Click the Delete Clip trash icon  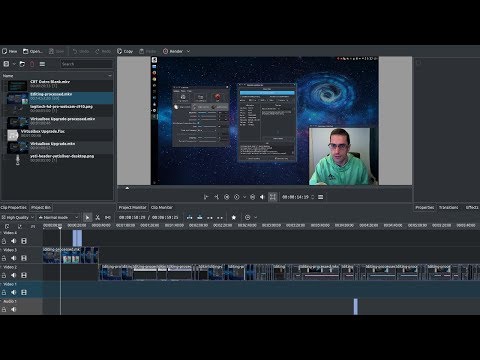[x=32, y=64]
